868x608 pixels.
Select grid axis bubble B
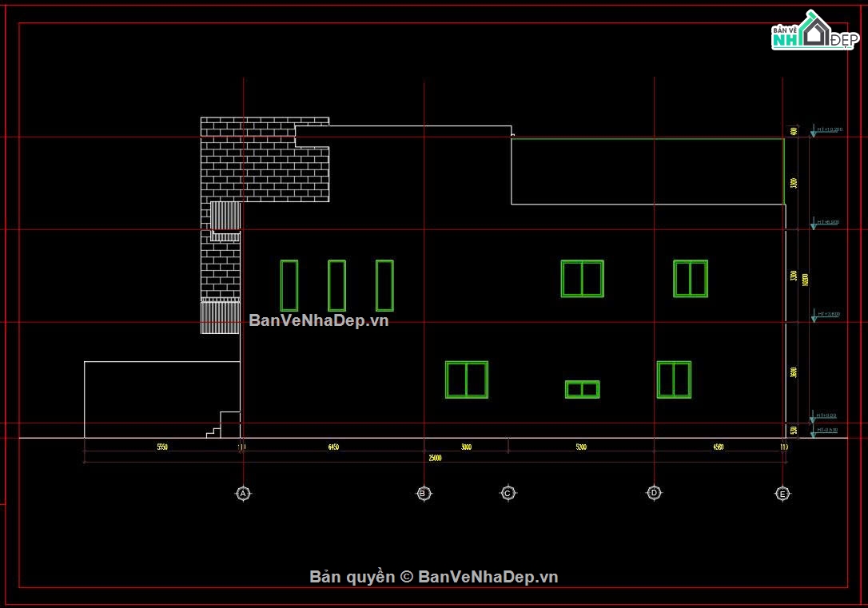(x=424, y=493)
